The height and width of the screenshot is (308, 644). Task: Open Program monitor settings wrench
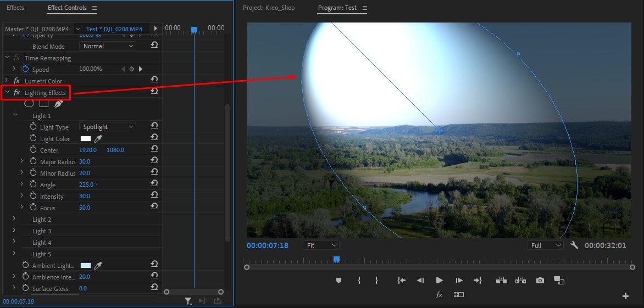click(x=574, y=245)
